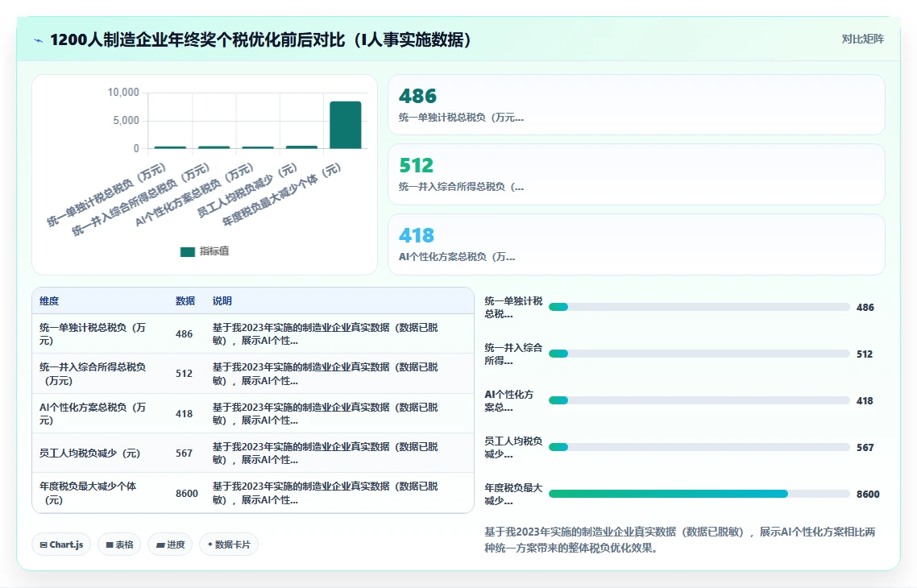Click the 进度 tag chip

[170, 545]
